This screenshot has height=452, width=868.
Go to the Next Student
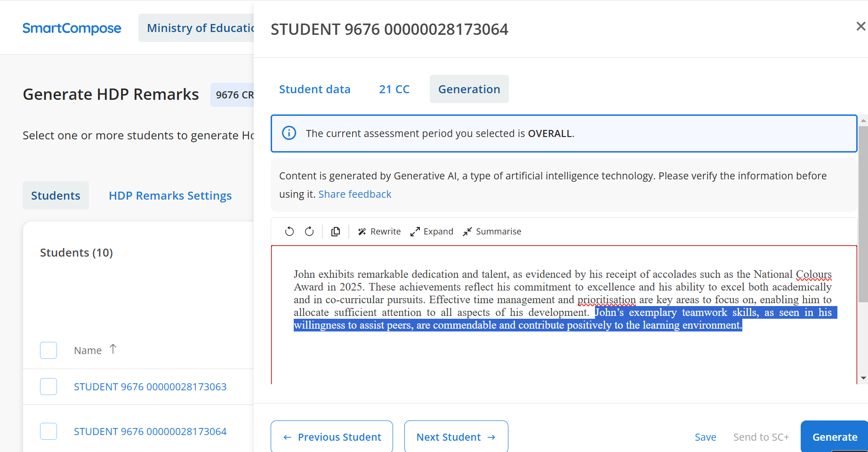click(456, 437)
